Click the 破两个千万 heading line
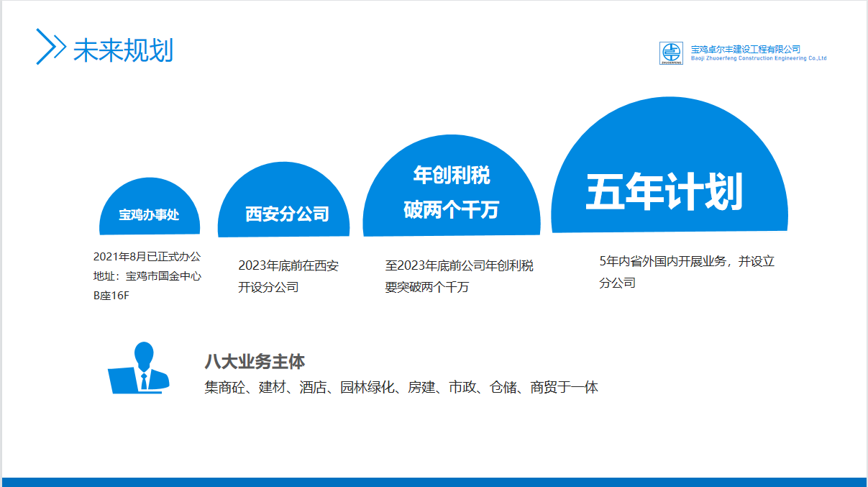This screenshot has height=487, width=868. [451, 210]
